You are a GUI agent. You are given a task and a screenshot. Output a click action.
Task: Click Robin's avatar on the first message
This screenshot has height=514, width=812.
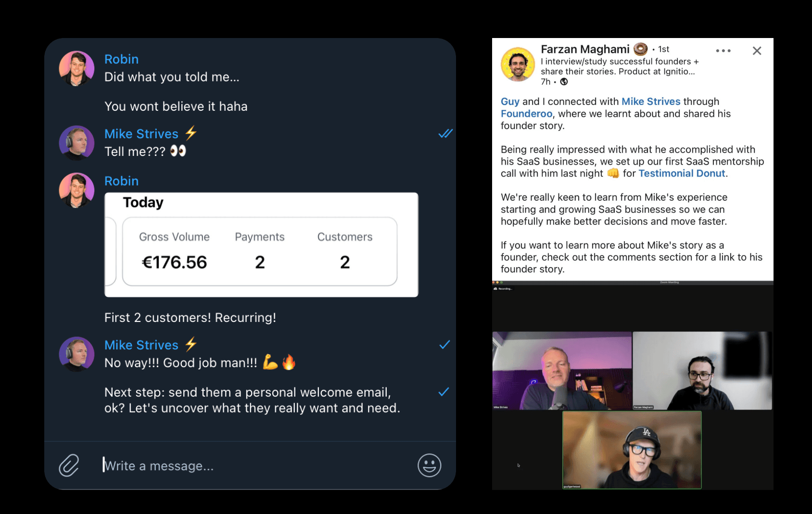pyautogui.click(x=76, y=68)
